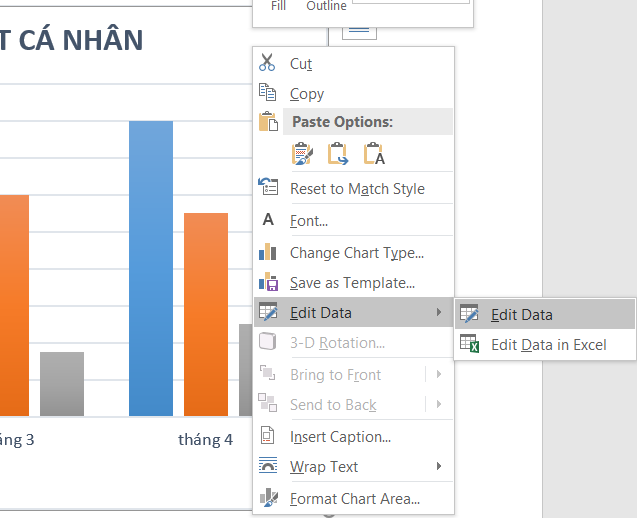Click the Change Chart Type bar icon
The image size is (637, 518).
point(268,251)
